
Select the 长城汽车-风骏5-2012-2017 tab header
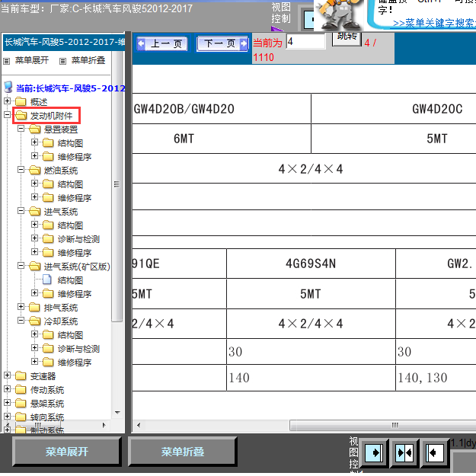[64, 42]
